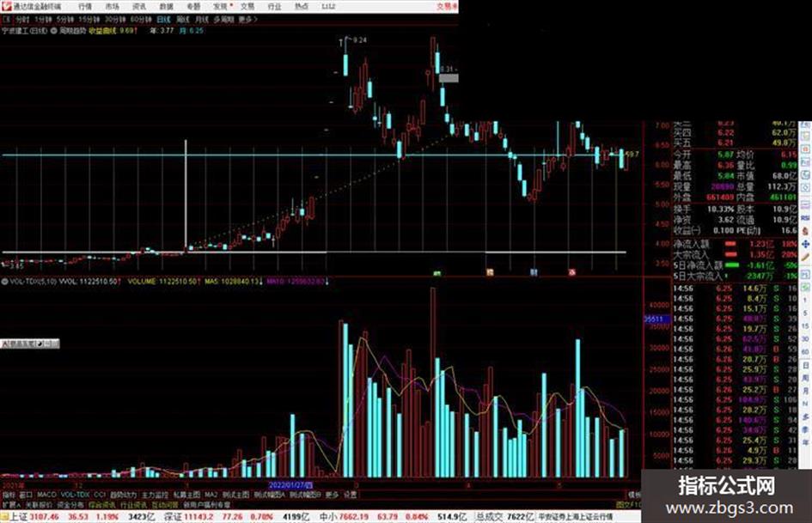Select the 月线 monthly chart tab
Screen dimensions: 812x523
click(x=201, y=20)
